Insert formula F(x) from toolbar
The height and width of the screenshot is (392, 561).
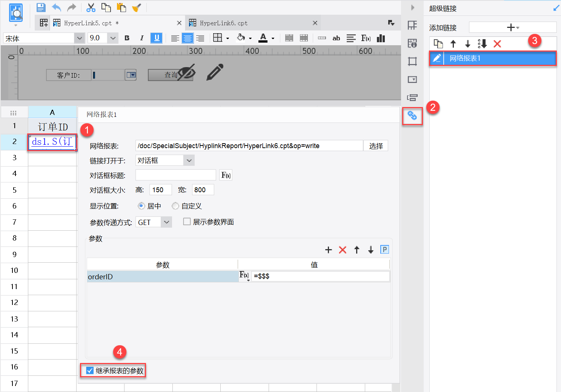366,38
